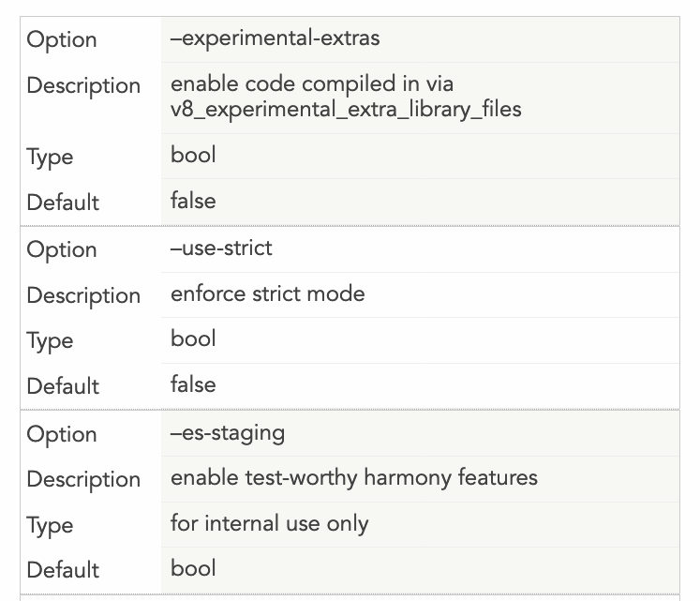Click 'bool' type under experimental-extras
Viewport: 700px width, 601px height.
(x=193, y=155)
